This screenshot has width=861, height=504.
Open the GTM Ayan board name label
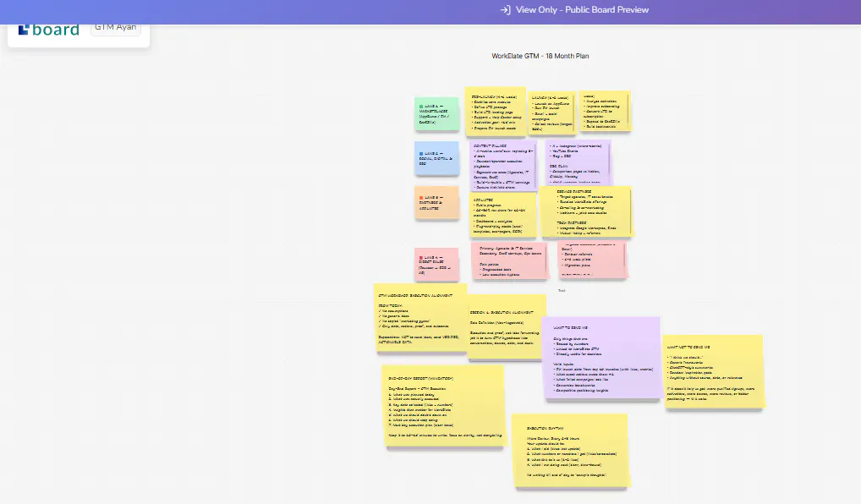pos(115,27)
